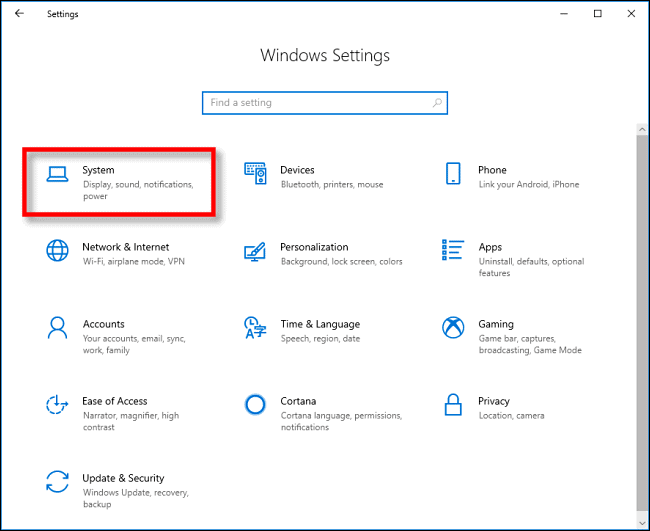The height and width of the screenshot is (531, 650).
Task: Open the Update & Security arrows icon
Action: click(57, 481)
